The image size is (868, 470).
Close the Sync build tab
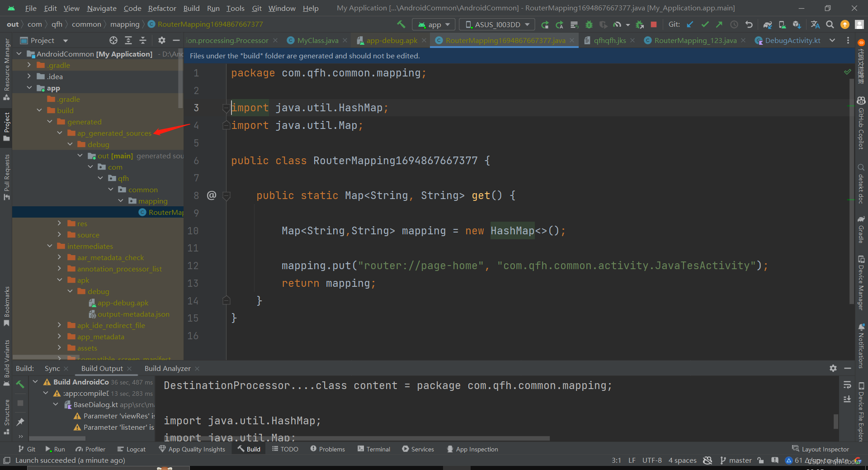(x=66, y=369)
